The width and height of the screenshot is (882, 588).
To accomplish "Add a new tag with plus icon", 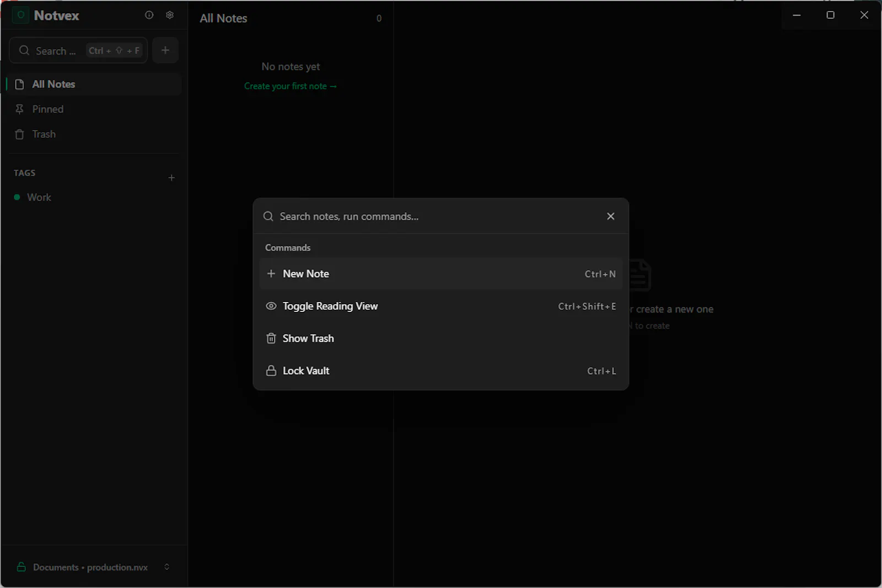I will 171,177.
